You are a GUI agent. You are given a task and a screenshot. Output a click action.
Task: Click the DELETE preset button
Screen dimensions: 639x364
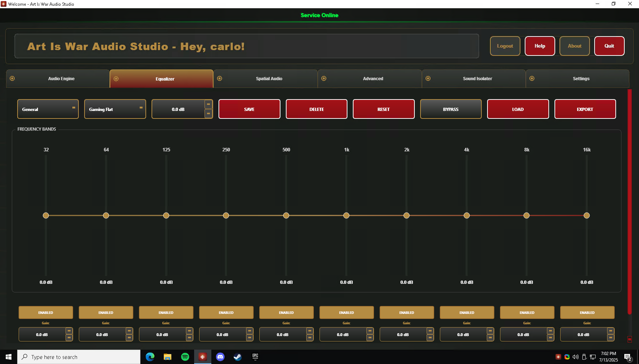click(317, 109)
